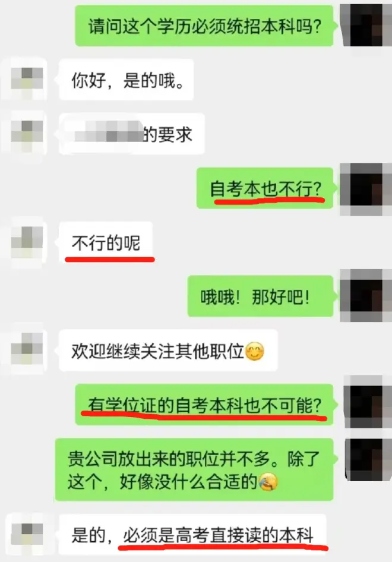
Task: Select the reply '不行的呢'
Action: tap(106, 242)
